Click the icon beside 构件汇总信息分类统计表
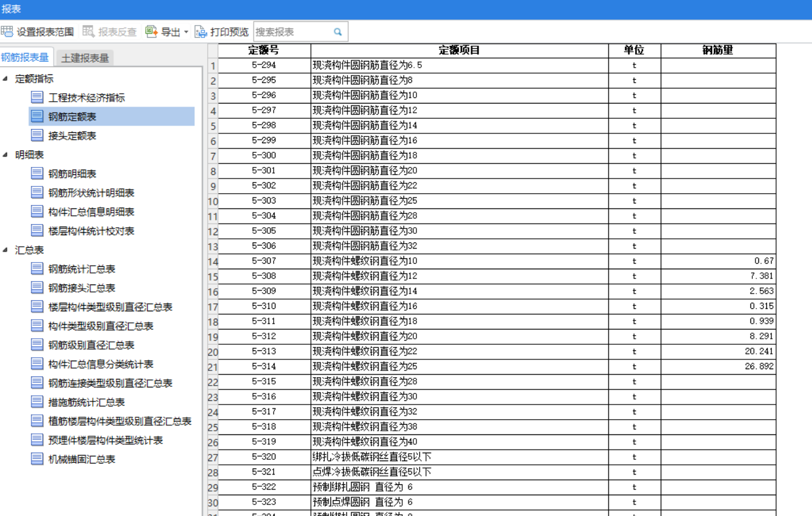 coord(37,364)
